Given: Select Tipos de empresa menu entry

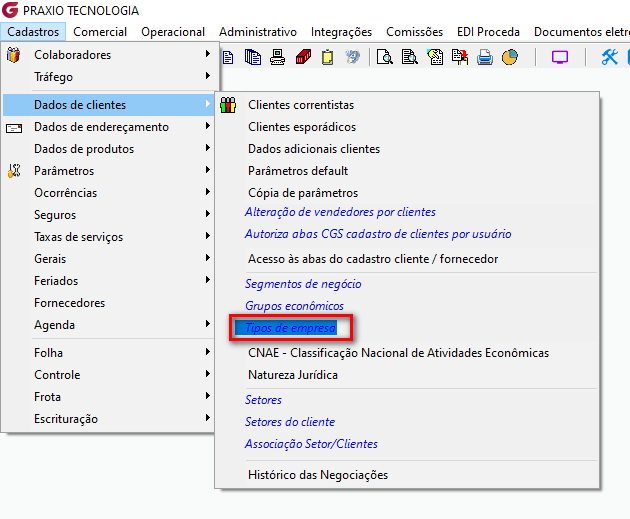Looking at the screenshot, I should coord(290,328).
